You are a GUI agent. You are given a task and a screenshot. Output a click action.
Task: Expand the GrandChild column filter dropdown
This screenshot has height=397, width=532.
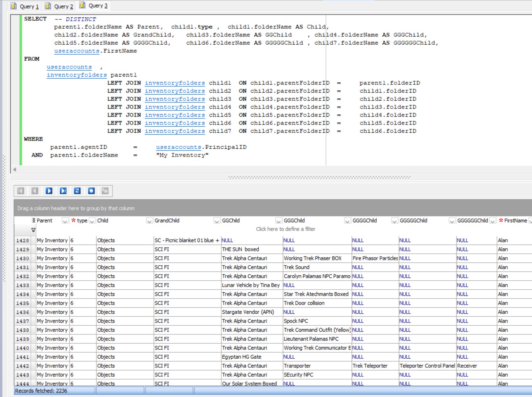[217, 221]
